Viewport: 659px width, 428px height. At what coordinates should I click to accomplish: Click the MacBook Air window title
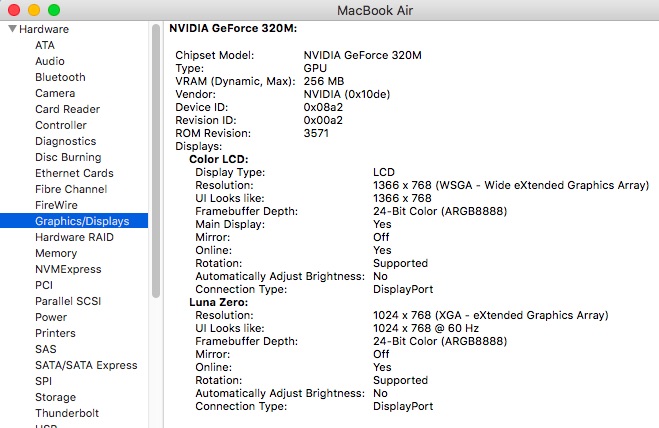pyautogui.click(x=375, y=10)
